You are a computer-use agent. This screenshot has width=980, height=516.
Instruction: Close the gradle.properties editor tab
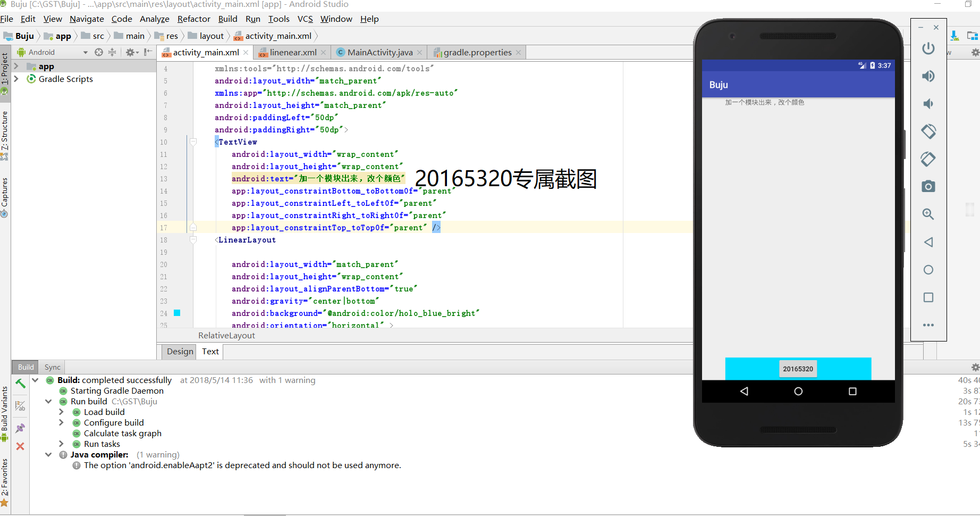point(519,52)
